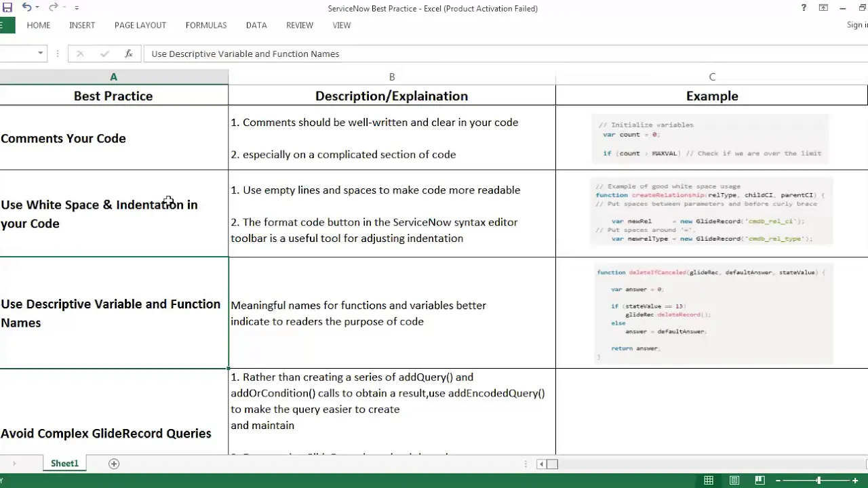The height and width of the screenshot is (488, 868).
Task: Select the Sheet1 tab
Action: tap(64, 463)
